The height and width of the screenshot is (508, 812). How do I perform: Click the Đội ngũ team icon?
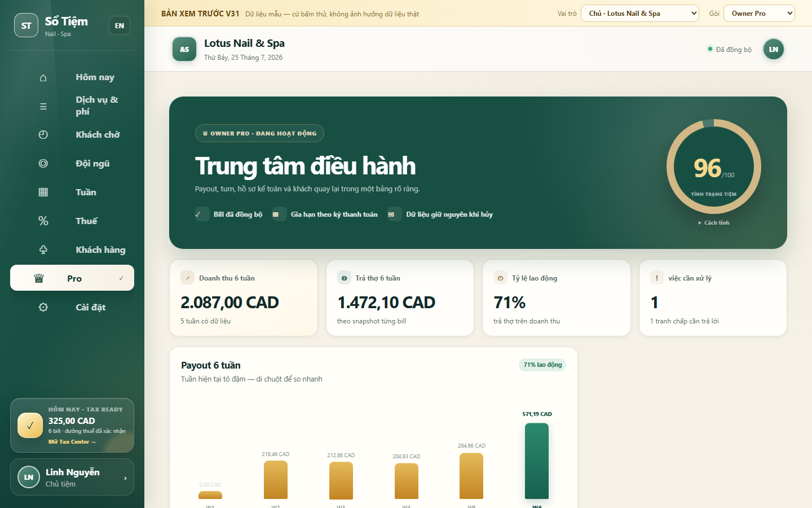coord(43,164)
